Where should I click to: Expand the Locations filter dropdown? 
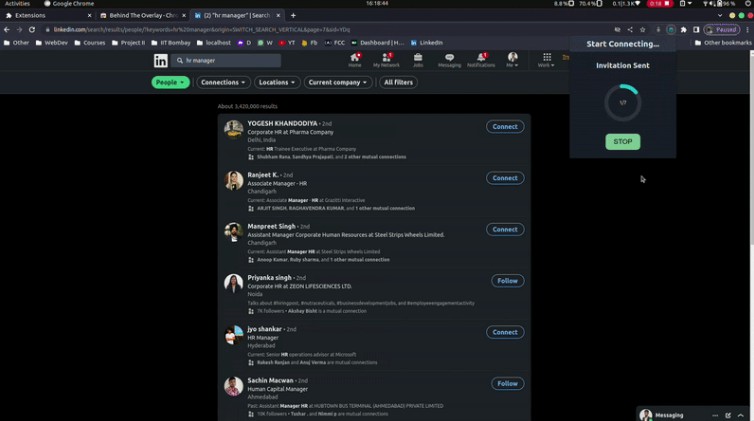click(x=276, y=82)
